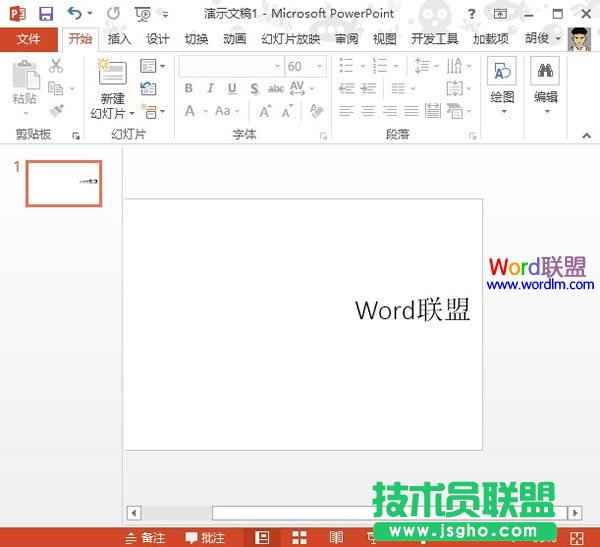The image size is (600, 547).
Task: Open Ribbon Display Options
Action: [500, 14]
